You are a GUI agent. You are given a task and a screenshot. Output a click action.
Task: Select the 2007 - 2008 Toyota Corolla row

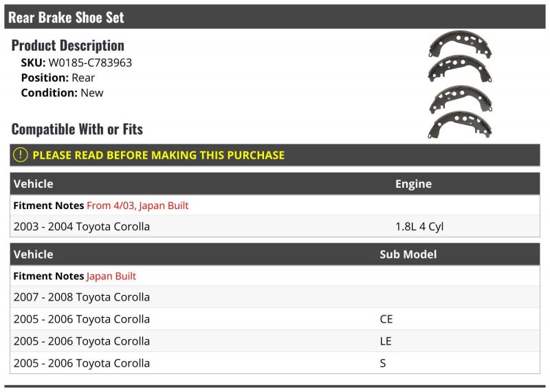coord(275,297)
